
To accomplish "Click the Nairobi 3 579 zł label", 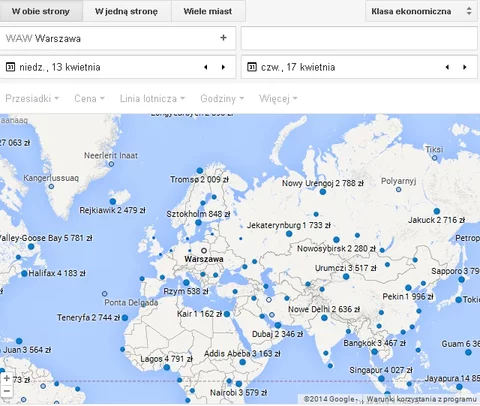I will (238, 393).
